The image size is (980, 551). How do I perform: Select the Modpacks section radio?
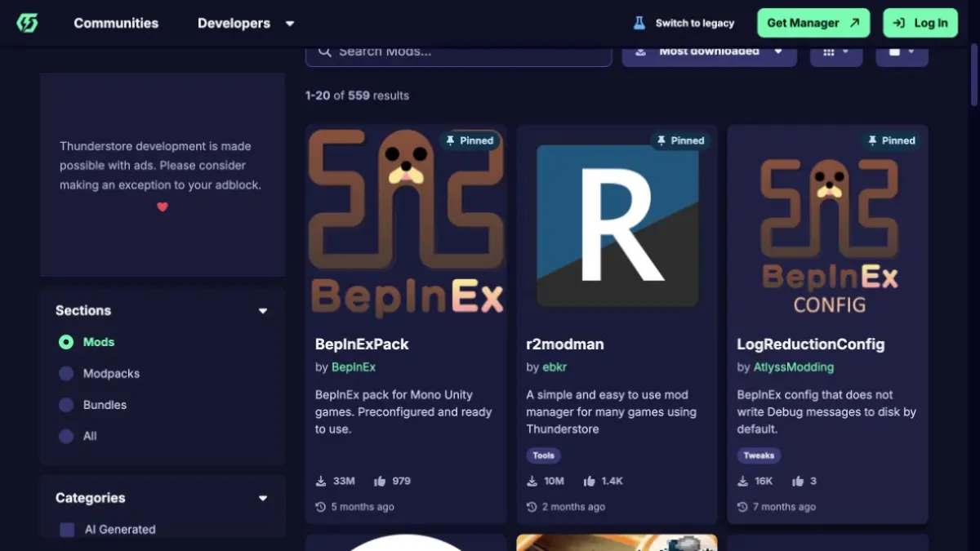(66, 373)
